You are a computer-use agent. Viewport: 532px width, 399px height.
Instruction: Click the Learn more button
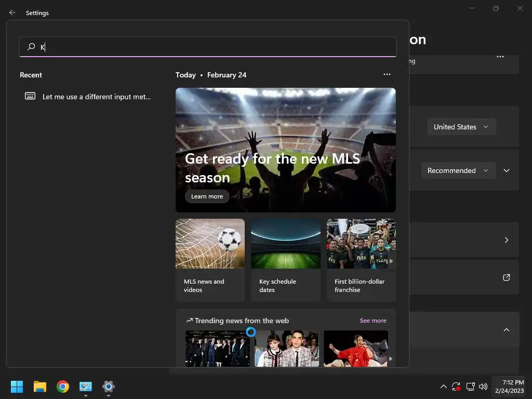click(x=207, y=196)
